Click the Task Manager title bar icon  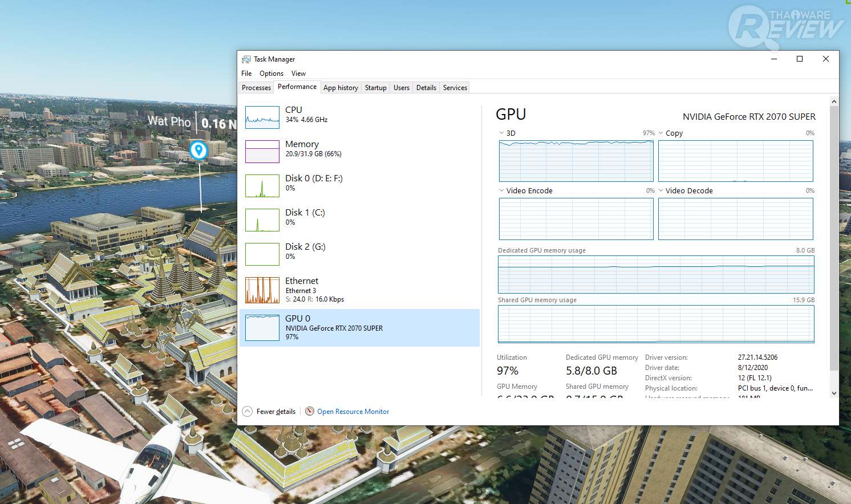point(246,59)
